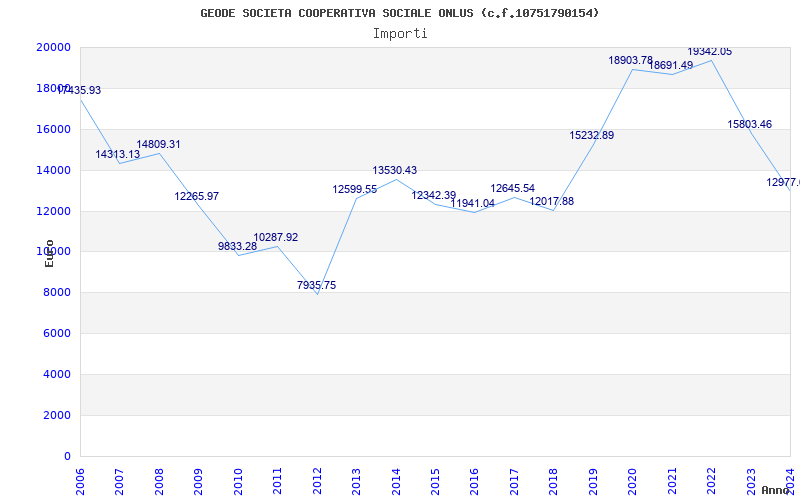Click the x-axis year 2011

277,481
